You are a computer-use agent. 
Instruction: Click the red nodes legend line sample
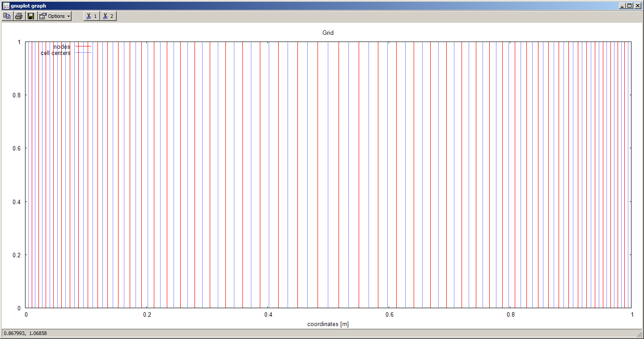83,46
